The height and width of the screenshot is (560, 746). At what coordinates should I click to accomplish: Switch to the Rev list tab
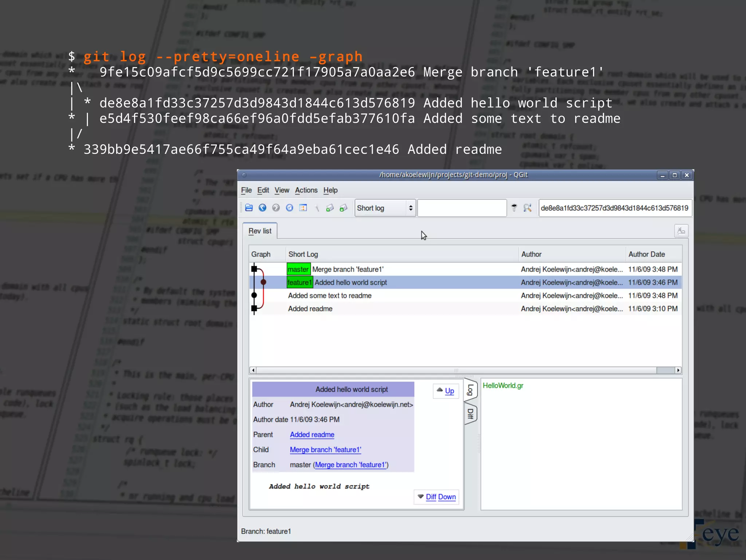260,231
